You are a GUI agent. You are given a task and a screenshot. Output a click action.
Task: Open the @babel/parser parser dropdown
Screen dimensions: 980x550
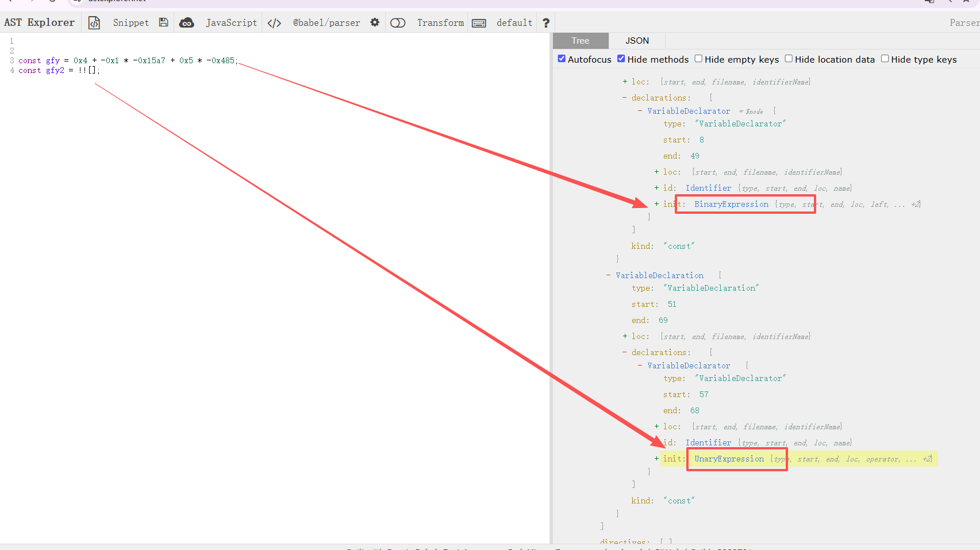[x=326, y=22]
